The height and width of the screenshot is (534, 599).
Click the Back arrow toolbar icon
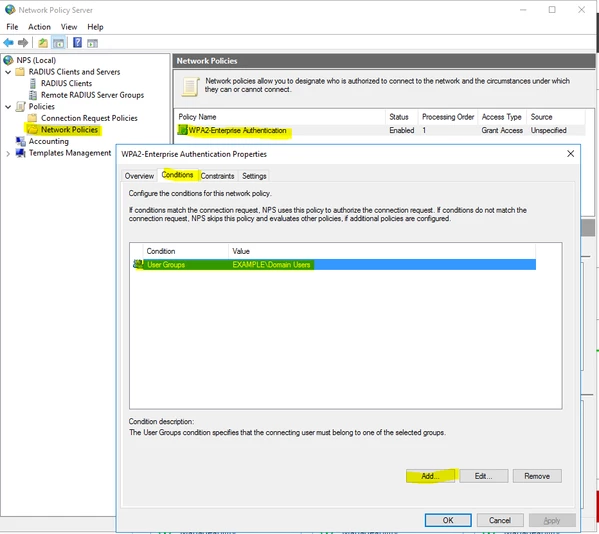pos(8,43)
